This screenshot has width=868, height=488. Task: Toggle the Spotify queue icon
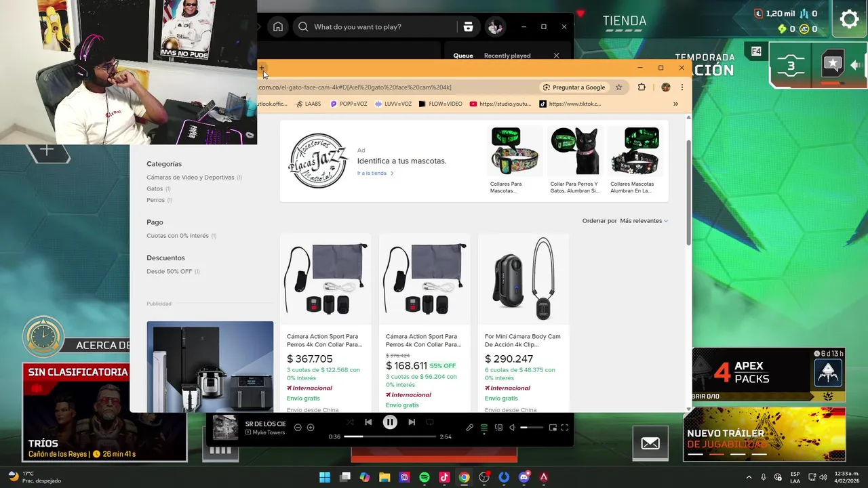point(484,428)
